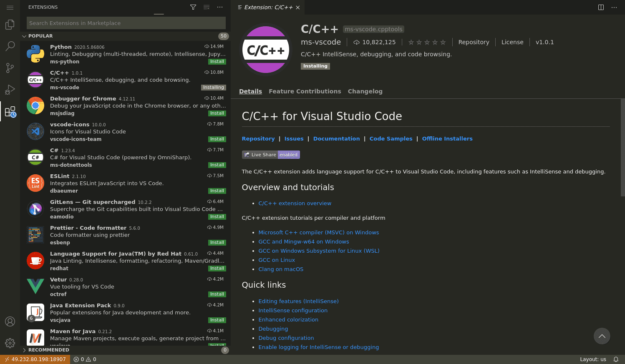This screenshot has width=625, height=364.
Task: Click the clear extensions search results icon
Action: [x=207, y=7]
